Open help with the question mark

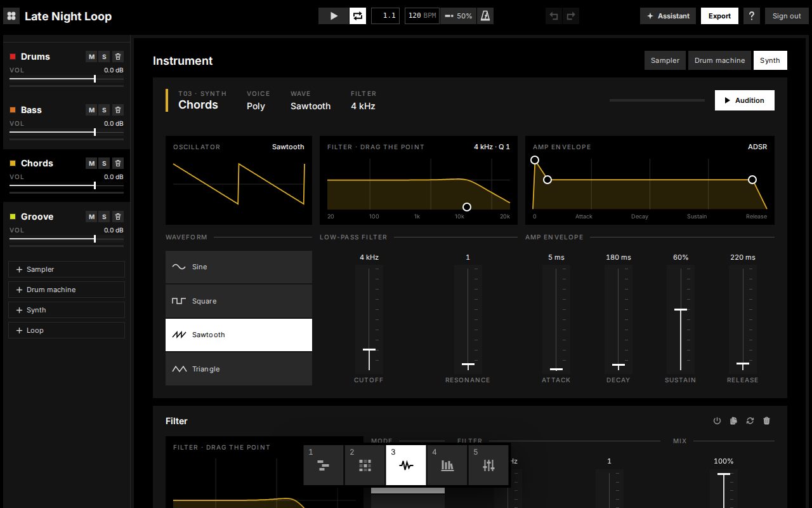point(752,16)
